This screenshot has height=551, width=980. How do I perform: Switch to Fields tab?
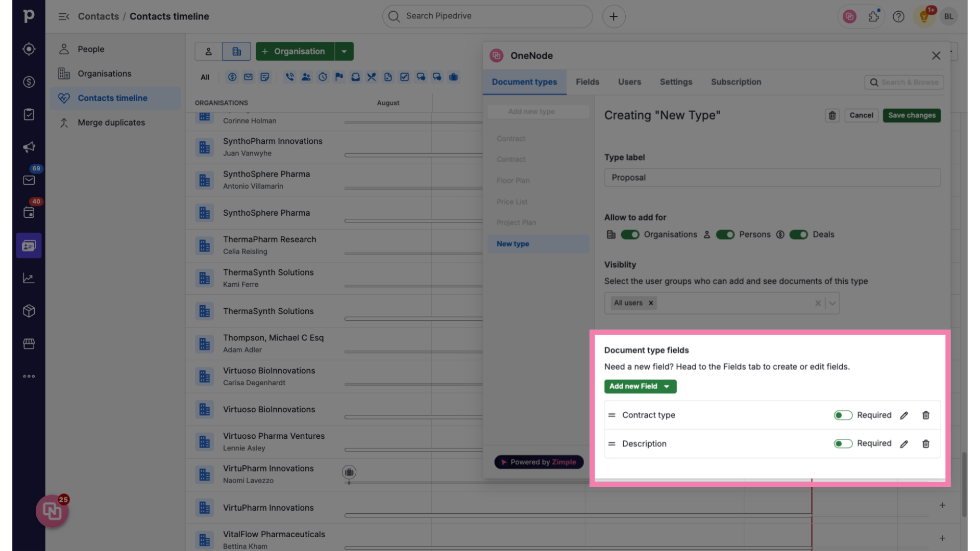pos(587,82)
